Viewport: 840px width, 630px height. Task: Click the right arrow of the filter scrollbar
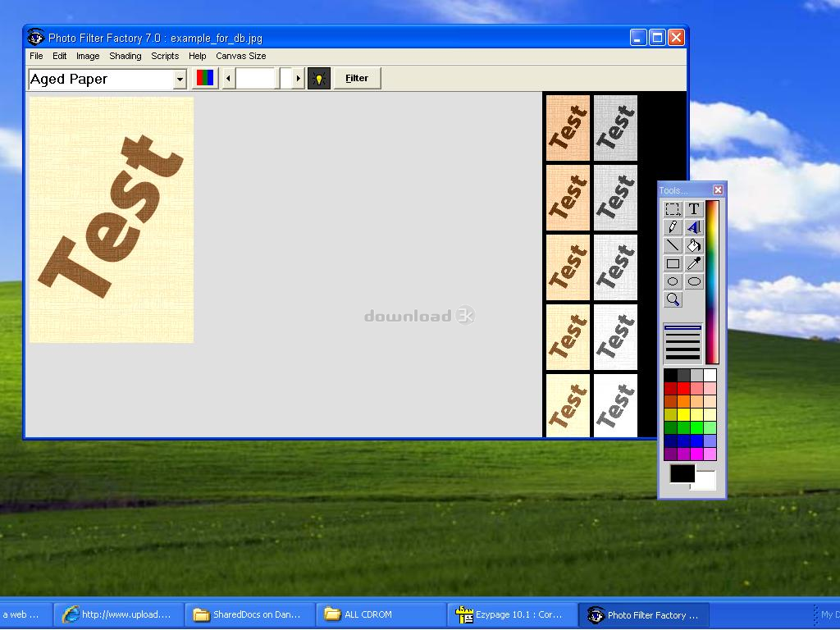(x=298, y=79)
